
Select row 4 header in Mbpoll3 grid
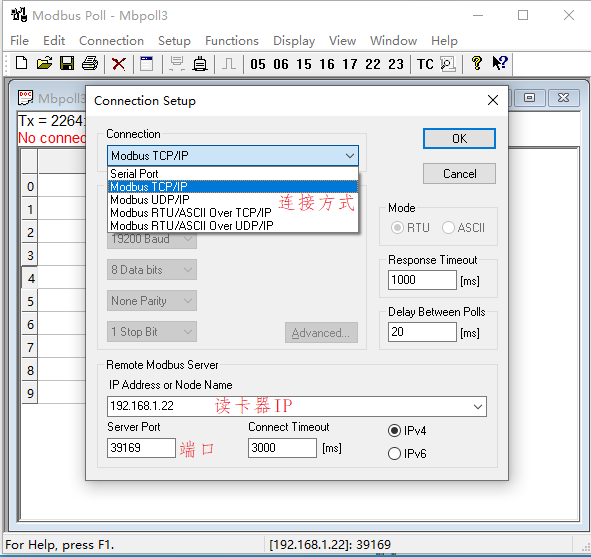(30, 278)
